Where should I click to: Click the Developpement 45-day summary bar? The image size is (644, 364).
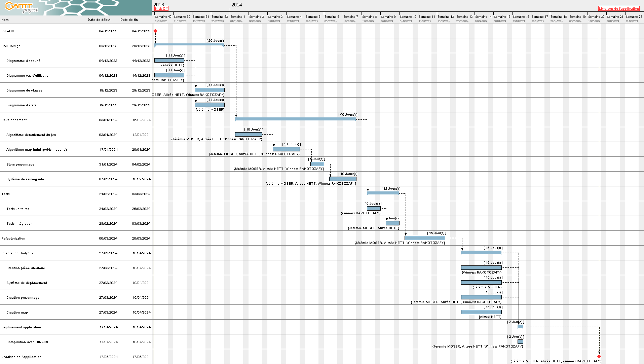click(x=296, y=119)
